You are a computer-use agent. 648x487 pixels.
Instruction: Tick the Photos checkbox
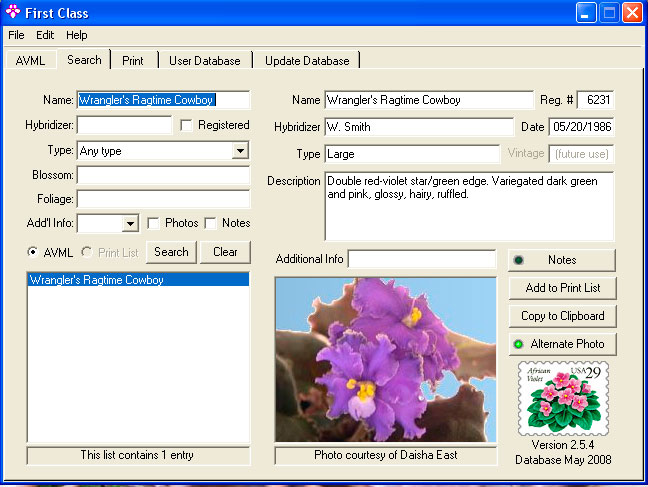pos(154,223)
